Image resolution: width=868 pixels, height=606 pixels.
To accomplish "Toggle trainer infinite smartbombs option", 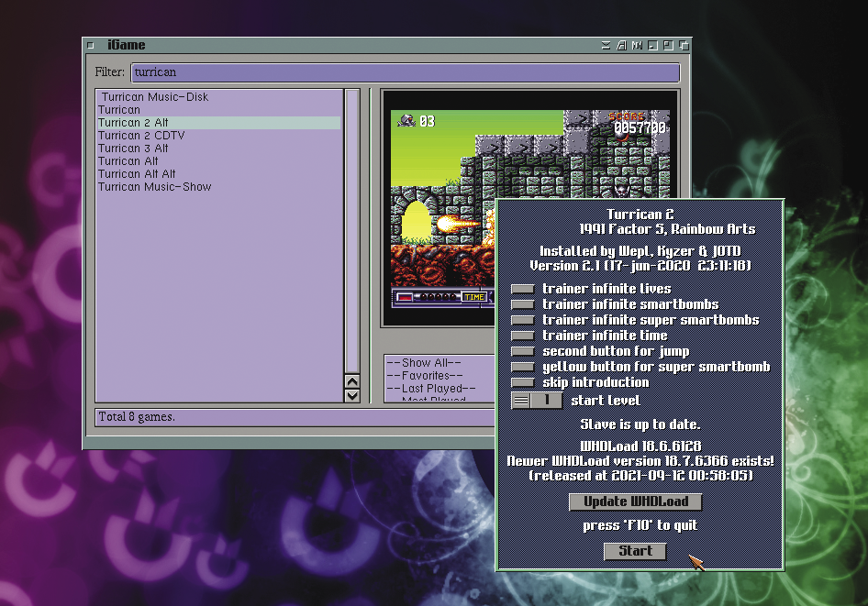I will [x=522, y=304].
